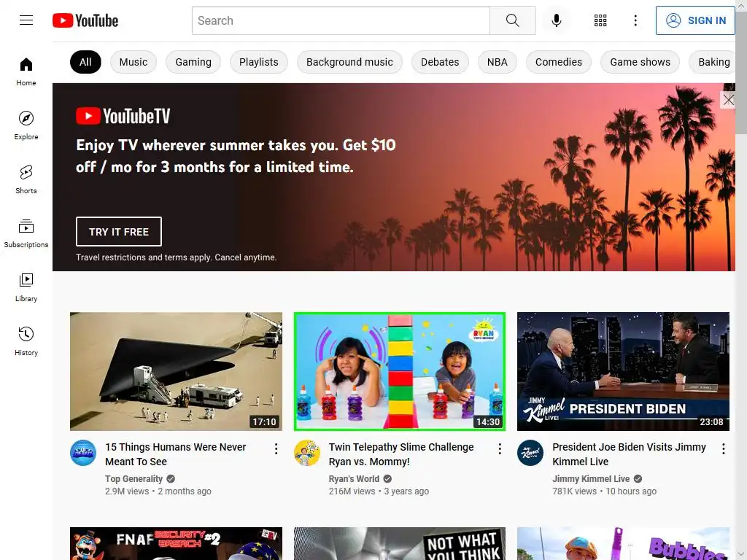
Task: Open options for President Joe Biden video
Action: (x=723, y=449)
